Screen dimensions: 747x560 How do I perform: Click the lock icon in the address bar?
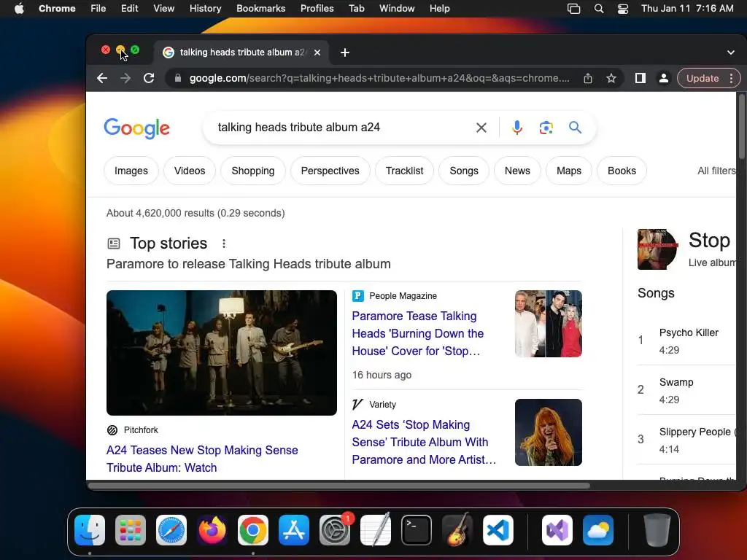point(178,78)
